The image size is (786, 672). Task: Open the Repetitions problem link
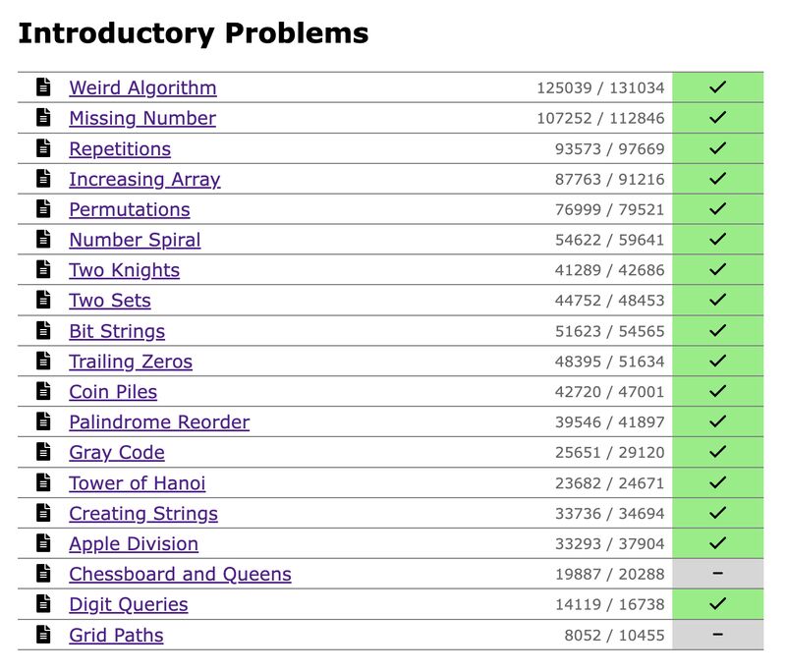click(120, 148)
